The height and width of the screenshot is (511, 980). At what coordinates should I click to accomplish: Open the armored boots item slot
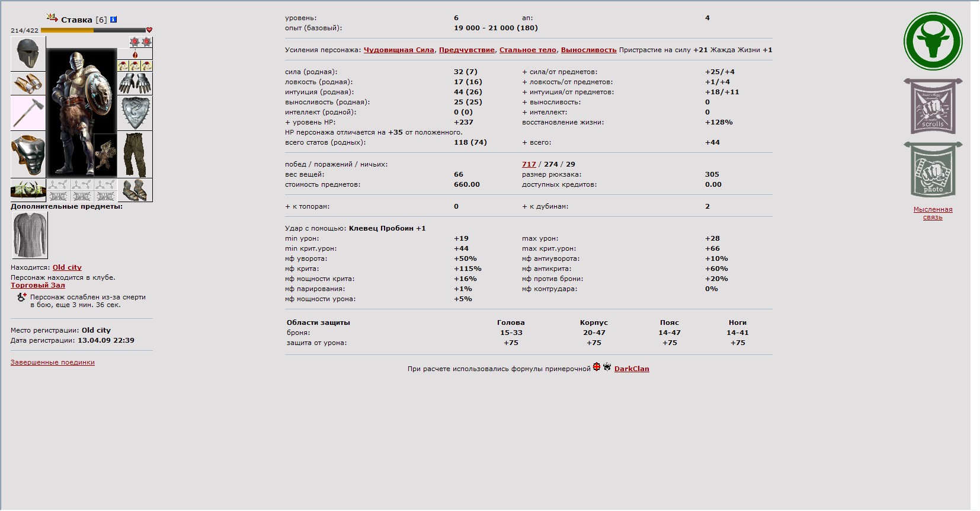point(135,190)
